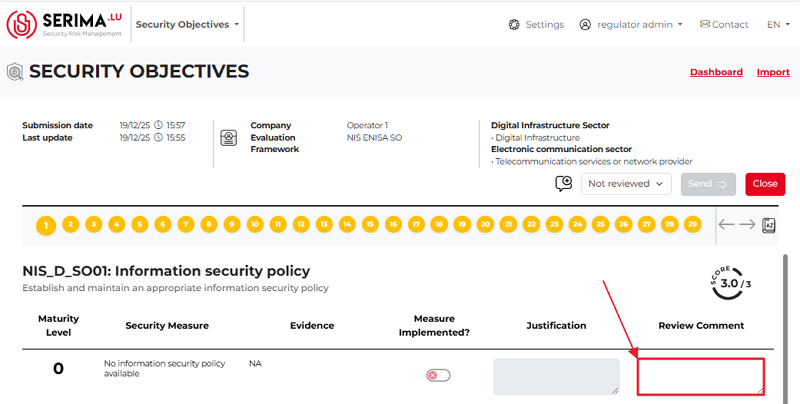Click the company profile icon
Viewport: 800px width, 404px height.
[229, 138]
